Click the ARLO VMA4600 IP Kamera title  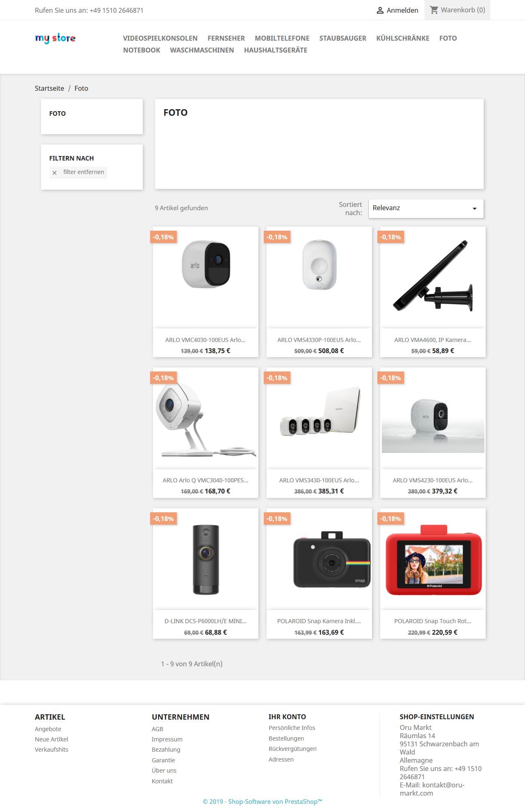pyautogui.click(x=433, y=340)
